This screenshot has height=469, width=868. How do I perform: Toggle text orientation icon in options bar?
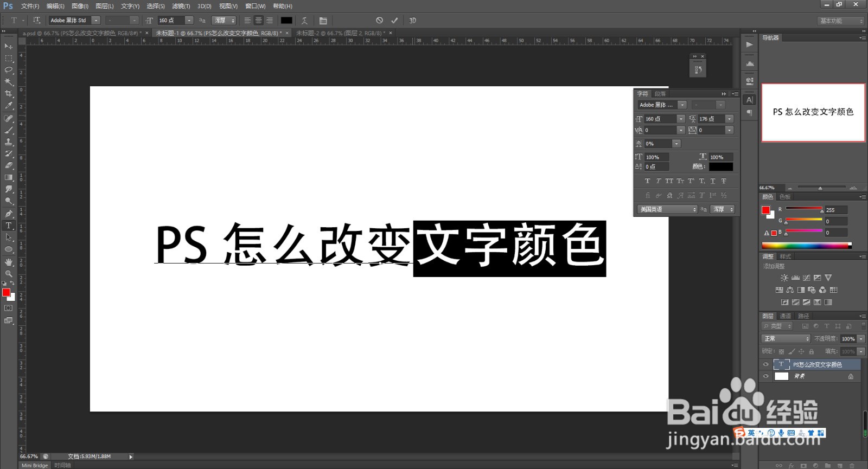(36, 20)
